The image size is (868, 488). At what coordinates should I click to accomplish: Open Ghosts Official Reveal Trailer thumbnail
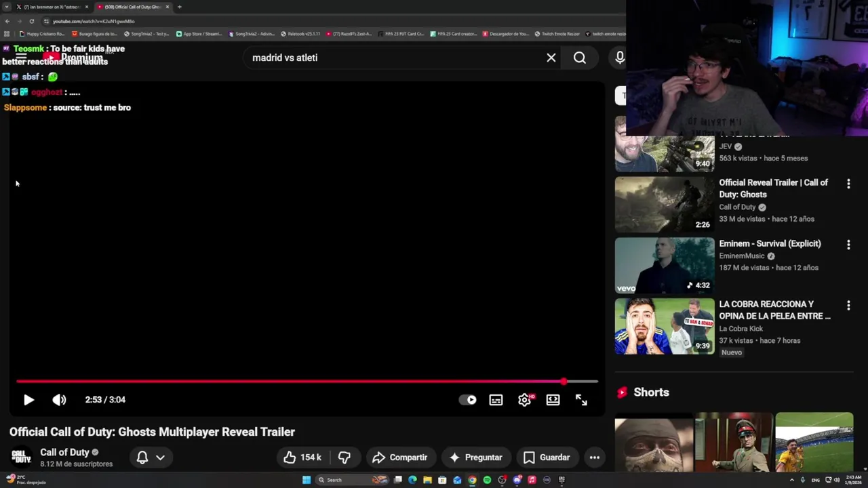(x=665, y=205)
